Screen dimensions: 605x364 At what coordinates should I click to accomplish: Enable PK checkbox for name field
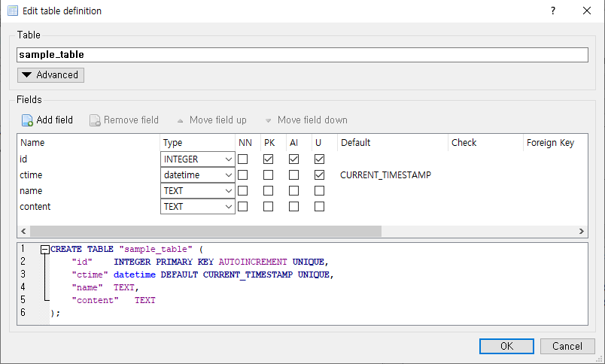268,190
